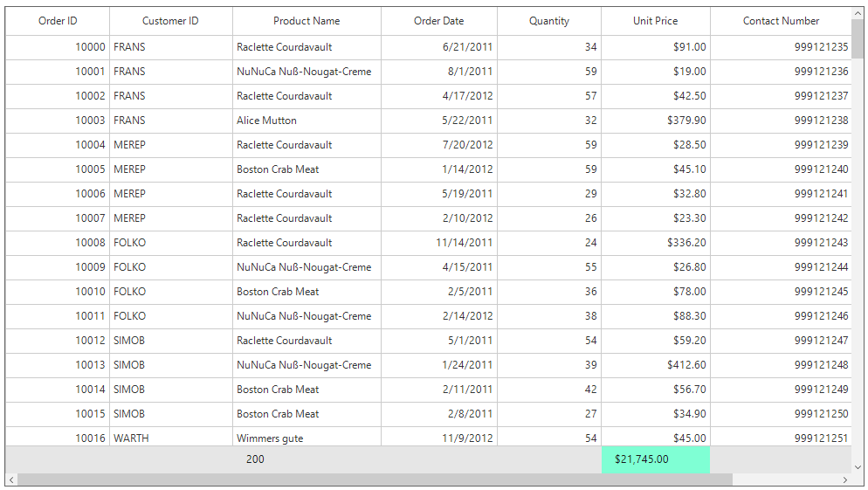The image size is (868, 490).
Task: Select Order ID cell 10008
Action: click(58, 243)
